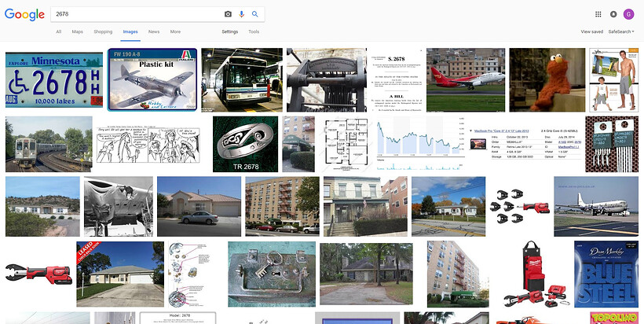Switch to the All tab
Screen dimensions: 644x324
pyautogui.click(x=59, y=31)
